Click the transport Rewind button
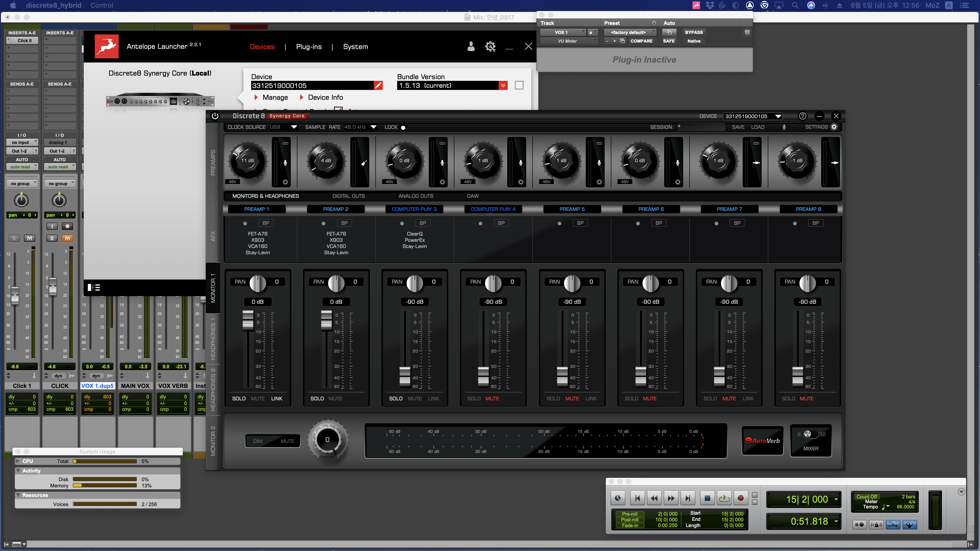The width and height of the screenshot is (980, 551). tap(654, 498)
